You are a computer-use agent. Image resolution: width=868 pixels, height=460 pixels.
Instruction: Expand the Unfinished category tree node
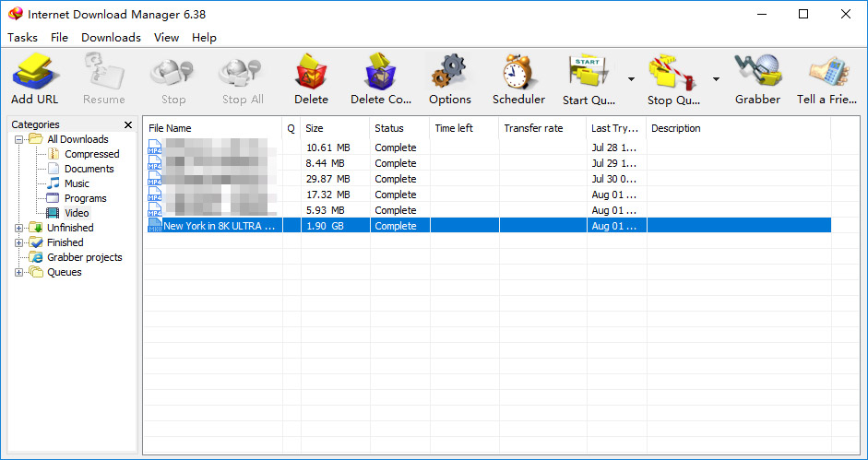(19, 228)
